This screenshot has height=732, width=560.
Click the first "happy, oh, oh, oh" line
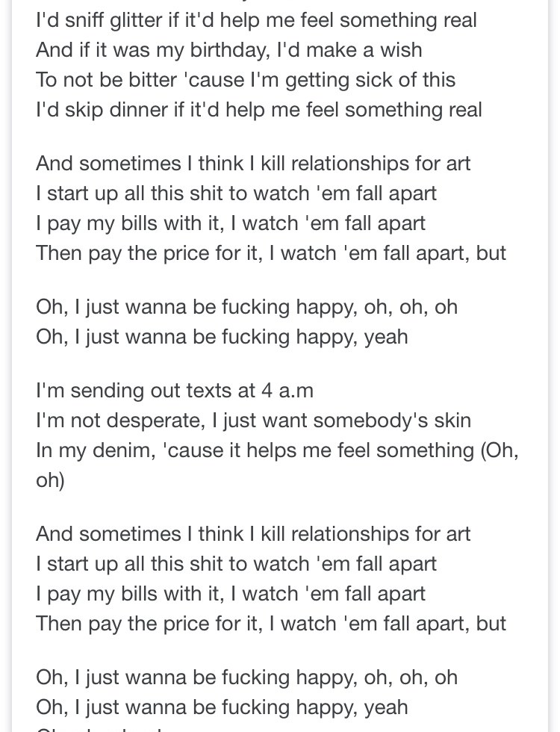(246, 307)
